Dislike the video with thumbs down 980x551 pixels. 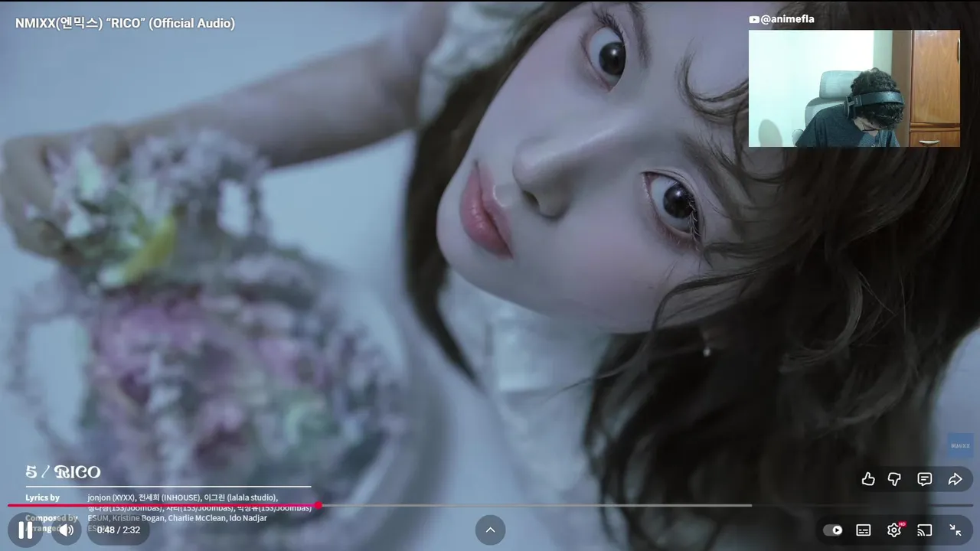pos(894,479)
